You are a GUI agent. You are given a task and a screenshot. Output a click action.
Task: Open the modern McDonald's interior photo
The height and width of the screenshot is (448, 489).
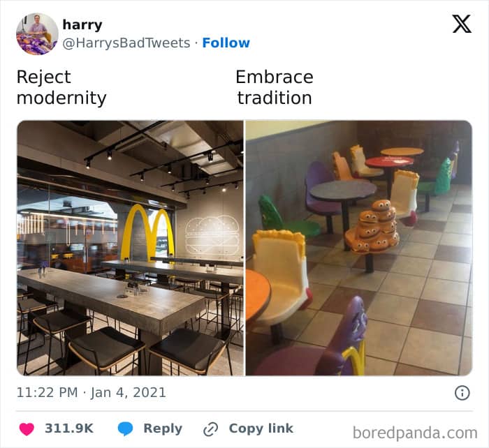(x=131, y=248)
